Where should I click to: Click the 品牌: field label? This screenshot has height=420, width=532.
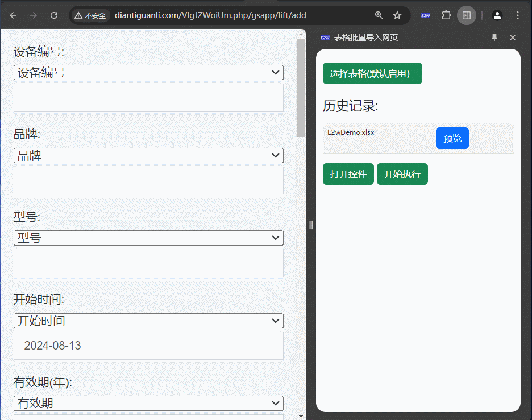point(27,134)
